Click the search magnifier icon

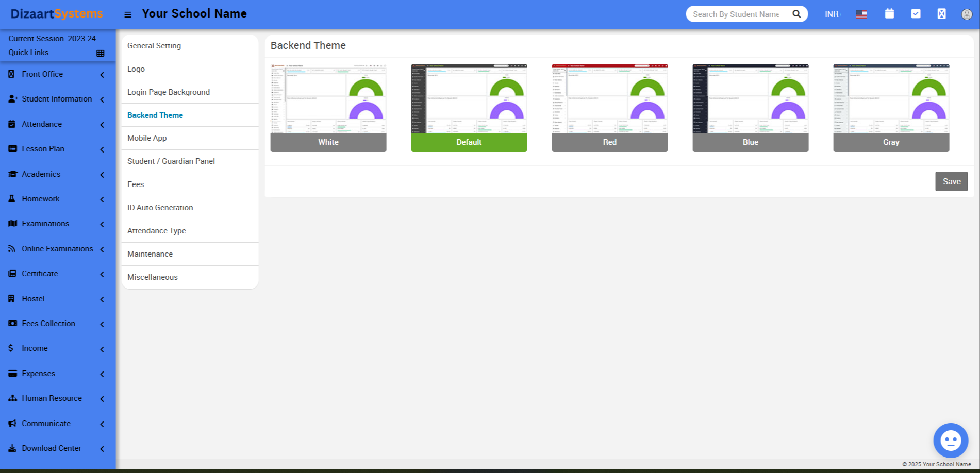(x=796, y=13)
